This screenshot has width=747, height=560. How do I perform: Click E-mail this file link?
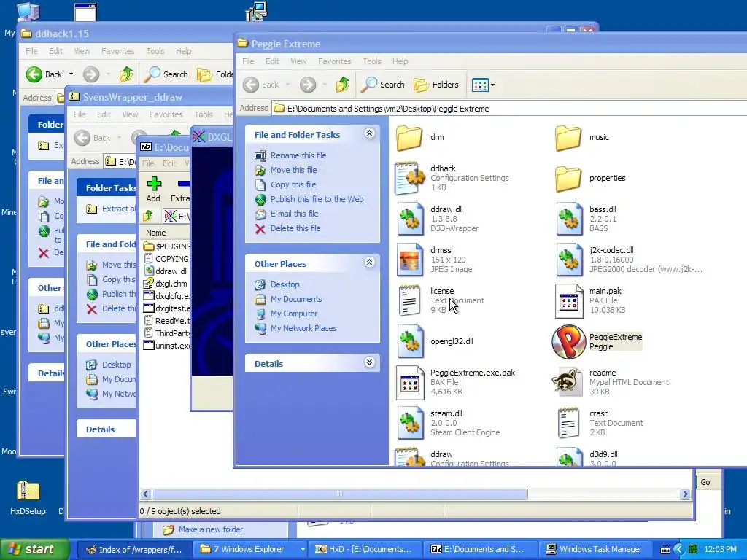pyautogui.click(x=295, y=214)
